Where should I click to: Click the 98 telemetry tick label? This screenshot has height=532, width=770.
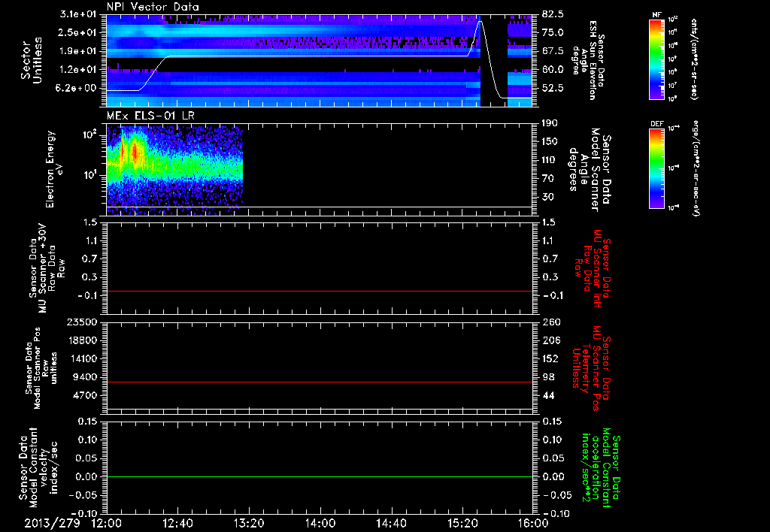547,377
